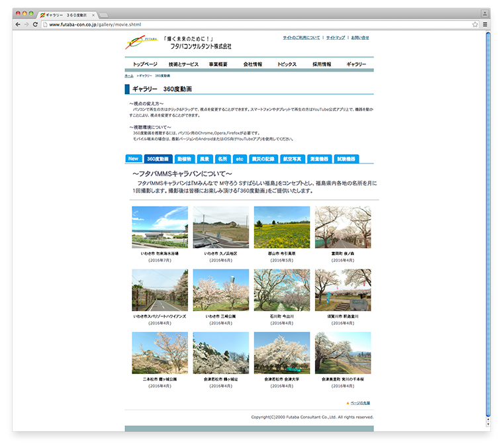Click the browser back arrow

[18, 24]
